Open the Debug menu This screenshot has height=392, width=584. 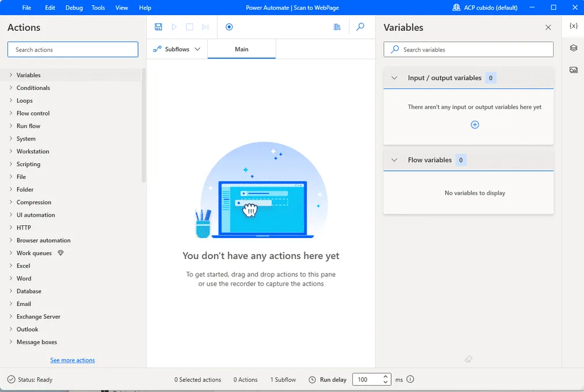pos(74,8)
